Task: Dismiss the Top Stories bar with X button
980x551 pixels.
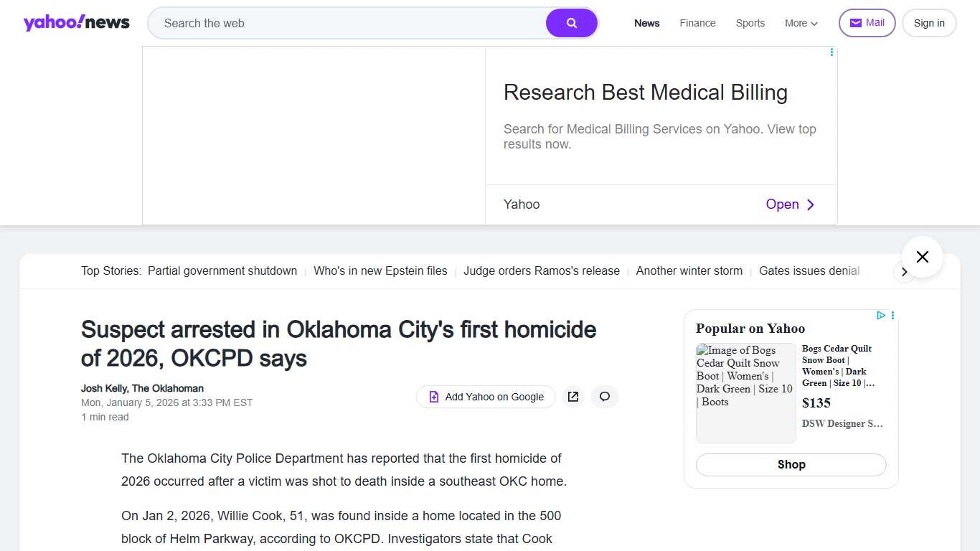Action: pyautogui.click(x=922, y=256)
